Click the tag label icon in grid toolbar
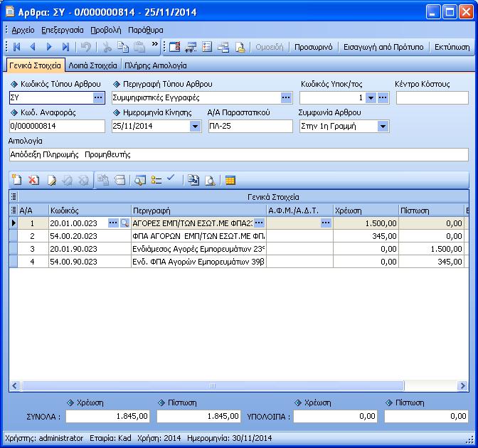The height and width of the screenshot is (448, 478). [x=119, y=180]
